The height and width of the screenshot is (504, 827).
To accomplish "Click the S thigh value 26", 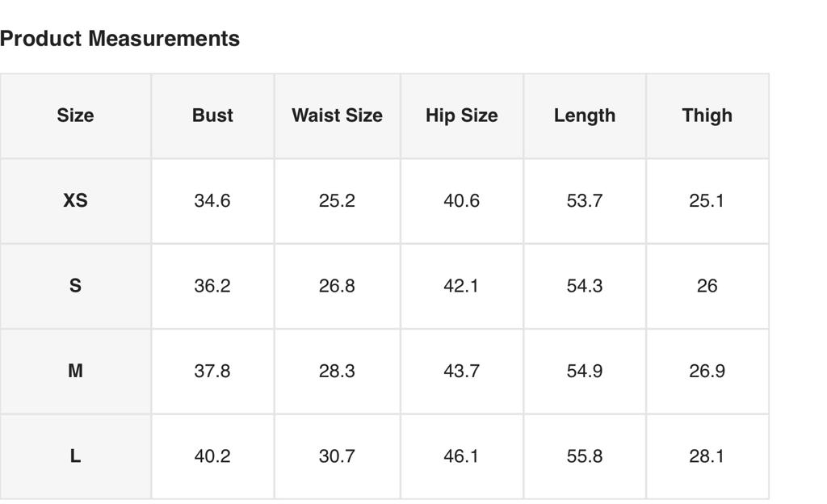I will [707, 286].
